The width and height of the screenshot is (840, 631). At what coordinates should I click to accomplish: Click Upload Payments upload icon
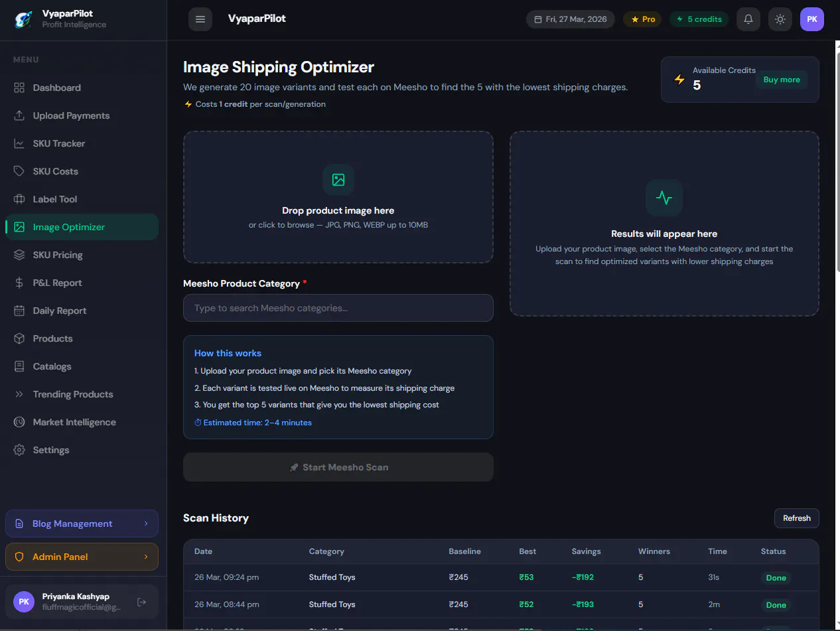click(19, 115)
